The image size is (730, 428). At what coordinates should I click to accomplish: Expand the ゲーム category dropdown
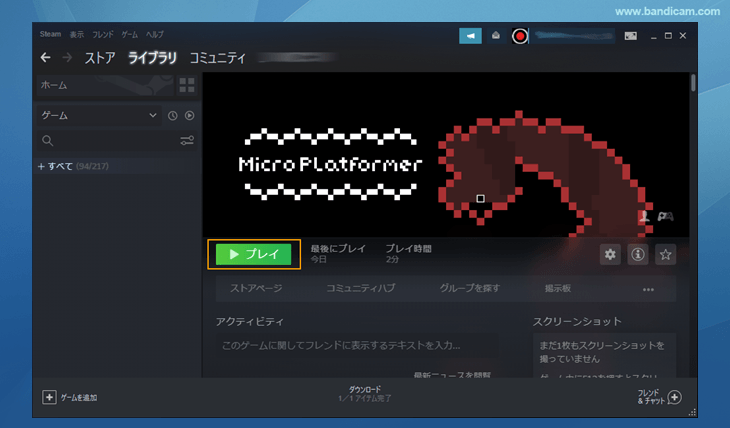(99, 115)
